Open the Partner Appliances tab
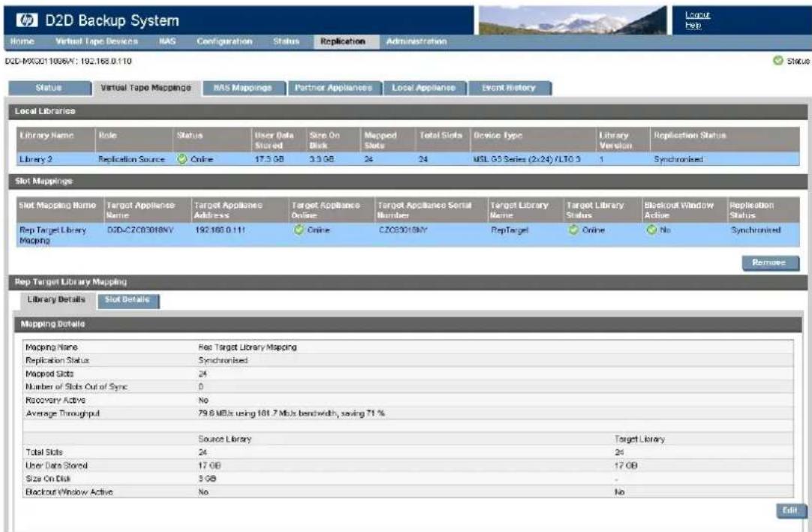This screenshot has height=532, width=812. 333,88
